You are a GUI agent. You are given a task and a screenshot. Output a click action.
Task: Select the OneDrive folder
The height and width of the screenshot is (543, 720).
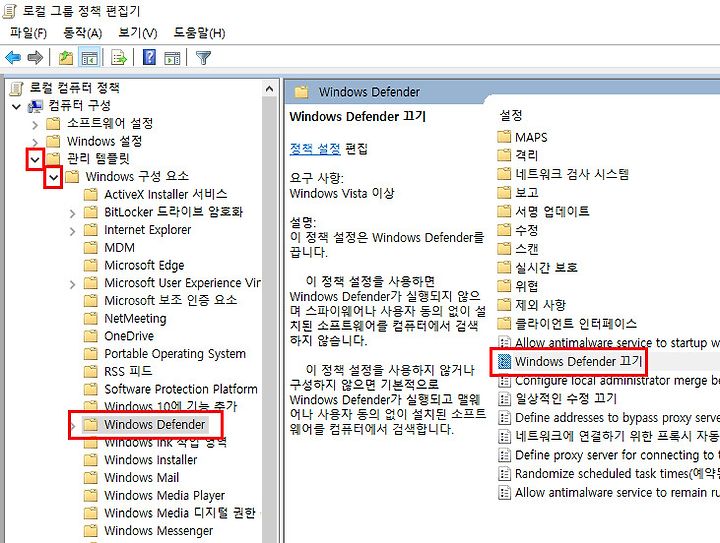pos(119,336)
